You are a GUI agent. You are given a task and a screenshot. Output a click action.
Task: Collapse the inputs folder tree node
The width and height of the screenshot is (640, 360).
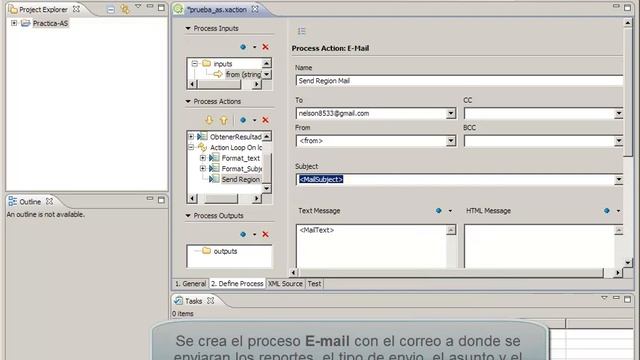pyautogui.click(x=195, y=63)
